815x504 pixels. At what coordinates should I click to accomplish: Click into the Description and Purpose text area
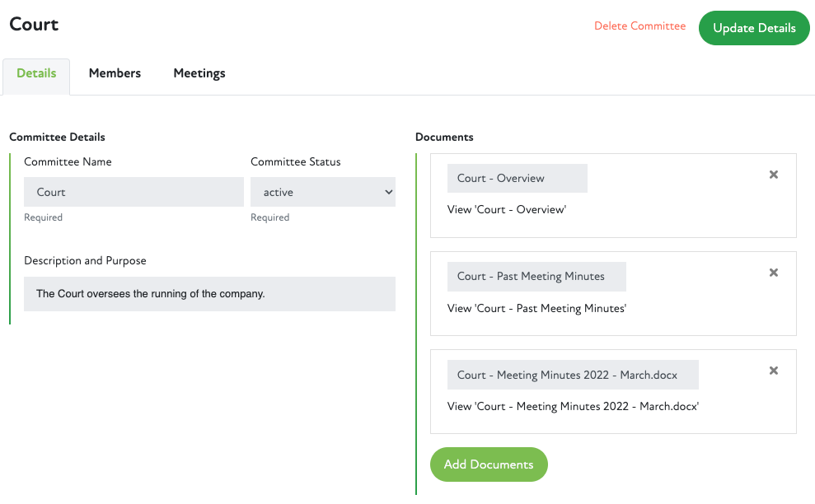209,294
